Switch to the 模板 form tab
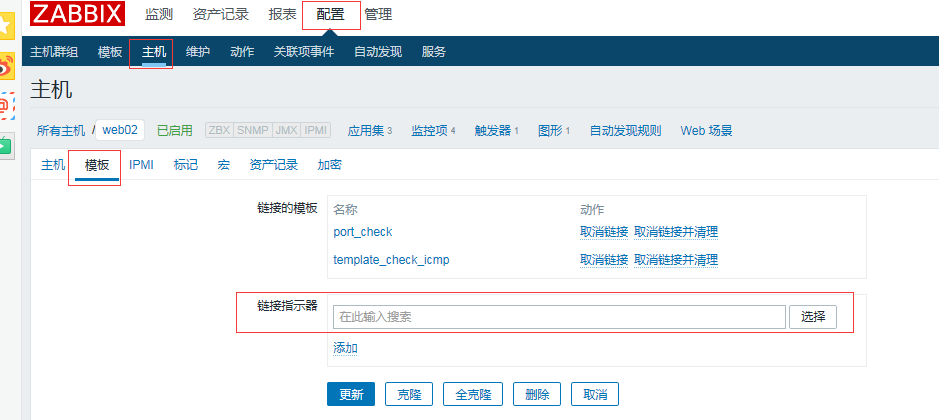The width and height of the screenshot is (939, 420). (x=97, y=165)
